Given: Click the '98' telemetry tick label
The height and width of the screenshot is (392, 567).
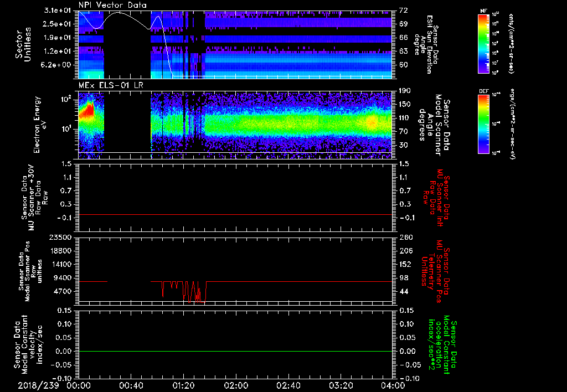Looking at the screenshot, I should pyautogui.click(x=404, y=278).
